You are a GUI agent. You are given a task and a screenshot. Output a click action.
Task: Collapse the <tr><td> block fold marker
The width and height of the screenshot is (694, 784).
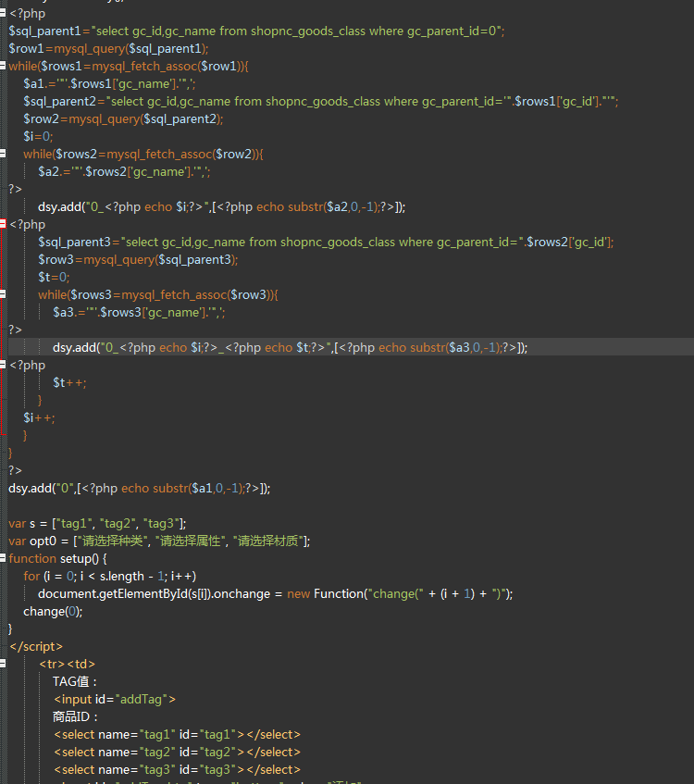point(3,664)
